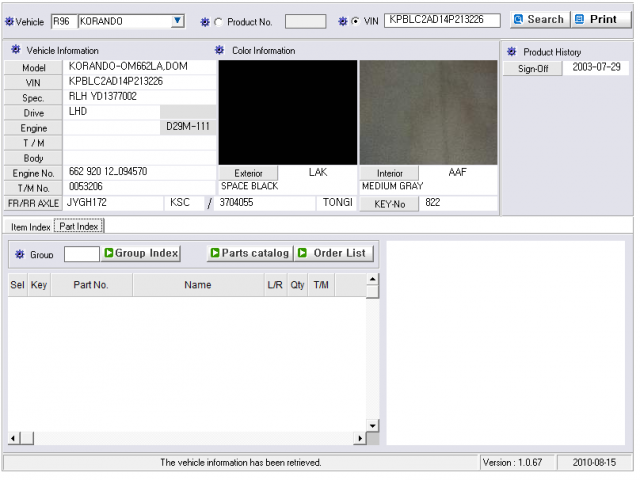Click the gear icon next to Group
This screenshot has width=640, height=480.
click(x=20, y=255)
